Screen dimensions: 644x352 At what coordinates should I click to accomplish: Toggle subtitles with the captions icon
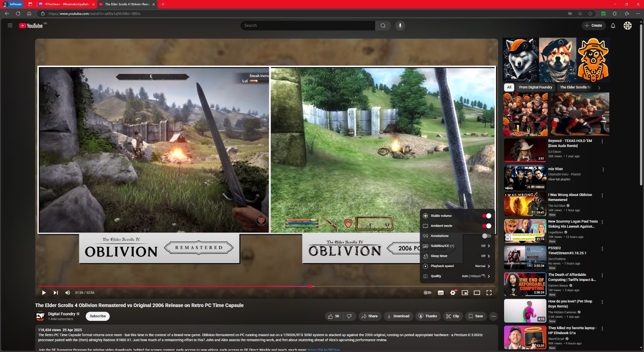click(x=441, y=293)
